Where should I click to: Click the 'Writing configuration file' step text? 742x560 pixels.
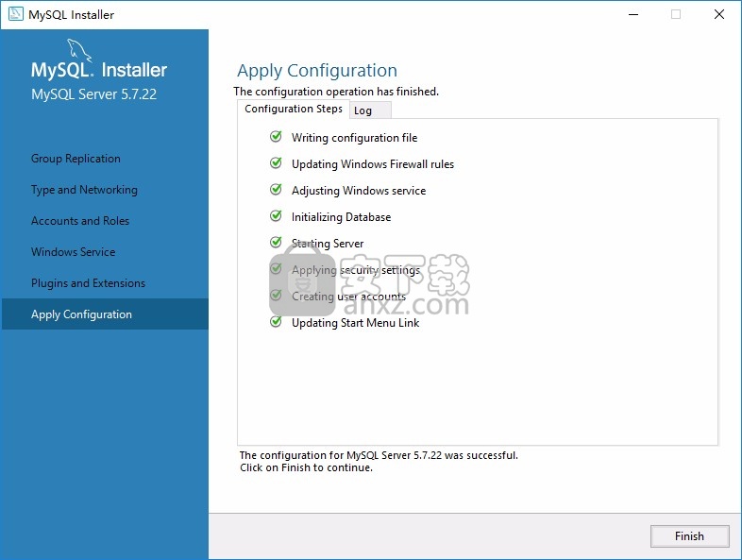click(x=354, y=138)
